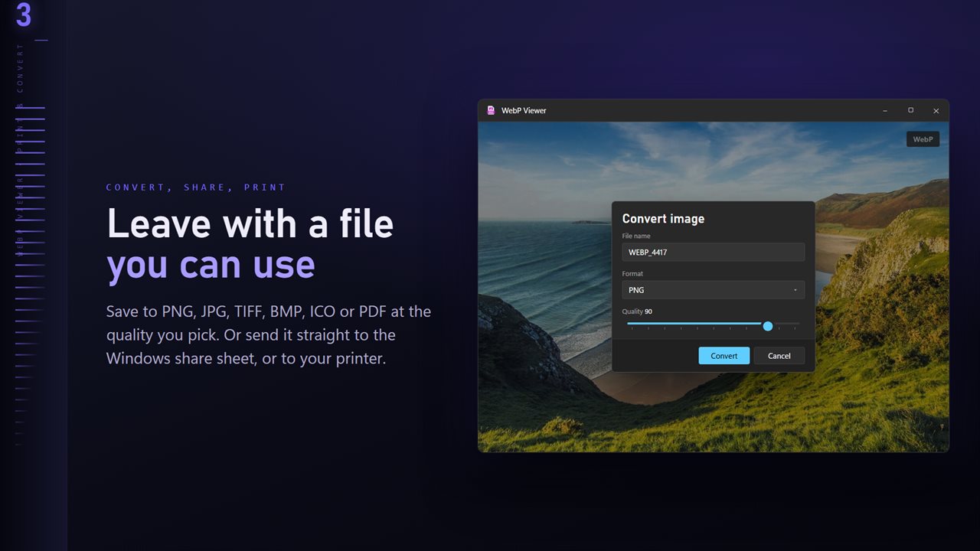This screenshot has width=980, height=551.
Task: Click the "CONVERT, SHARE, PRINT" caption
Action: pyautogui.click(x=196, y=187)
